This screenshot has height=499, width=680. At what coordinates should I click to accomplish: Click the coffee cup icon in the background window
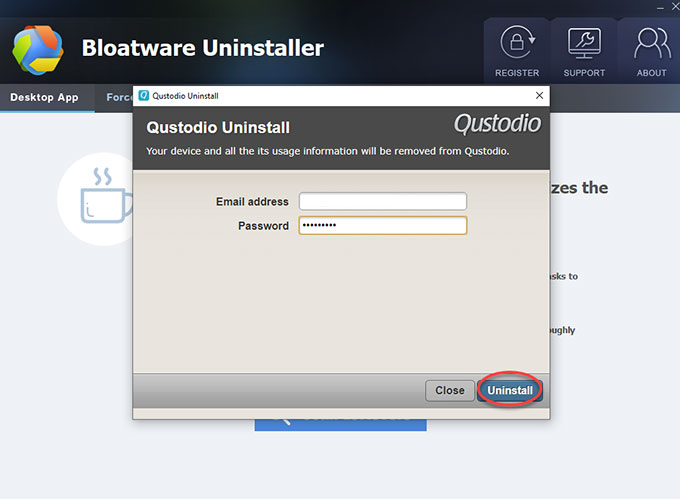(x=105, y=196)
